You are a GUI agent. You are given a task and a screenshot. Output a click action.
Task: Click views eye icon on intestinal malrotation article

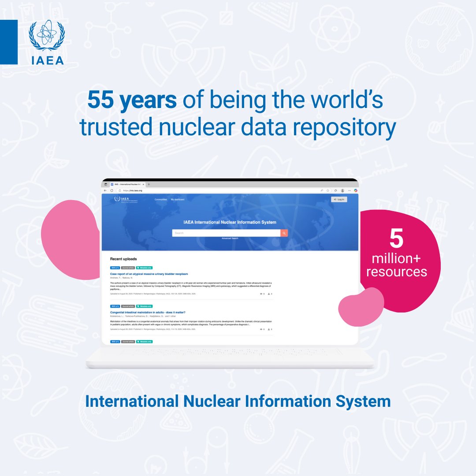coord(261,329)
